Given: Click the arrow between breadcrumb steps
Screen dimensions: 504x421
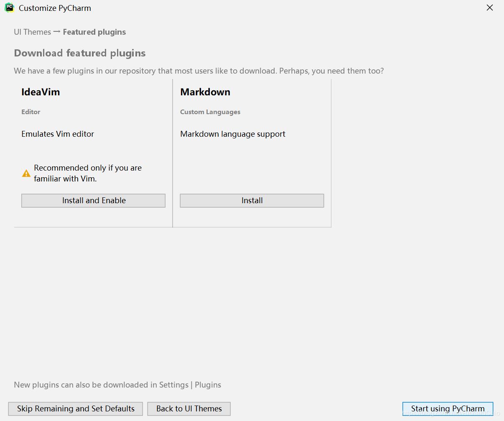Looking at the screenshot, I should click(x=57, y=32).
